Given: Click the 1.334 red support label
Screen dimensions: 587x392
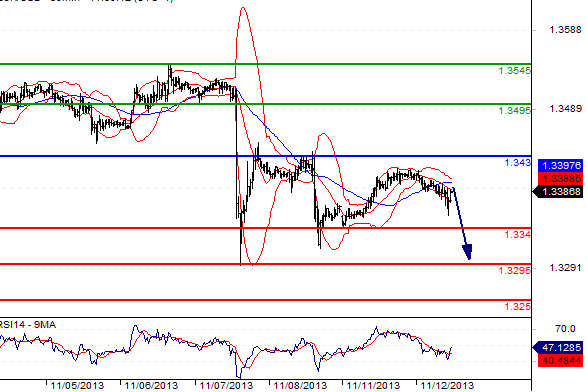Looking at the screenshot, I should [x=517, y=234].
